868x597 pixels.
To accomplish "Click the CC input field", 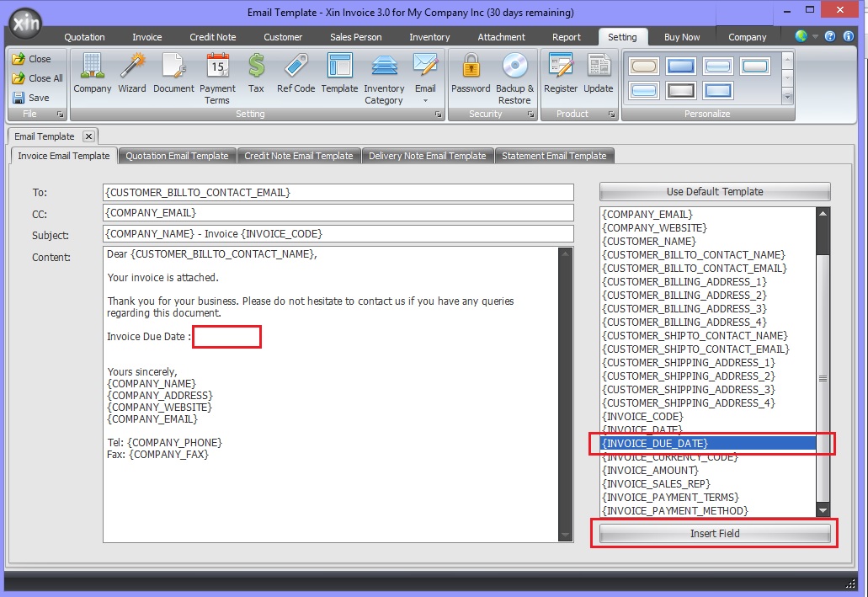I will point(338,213).
